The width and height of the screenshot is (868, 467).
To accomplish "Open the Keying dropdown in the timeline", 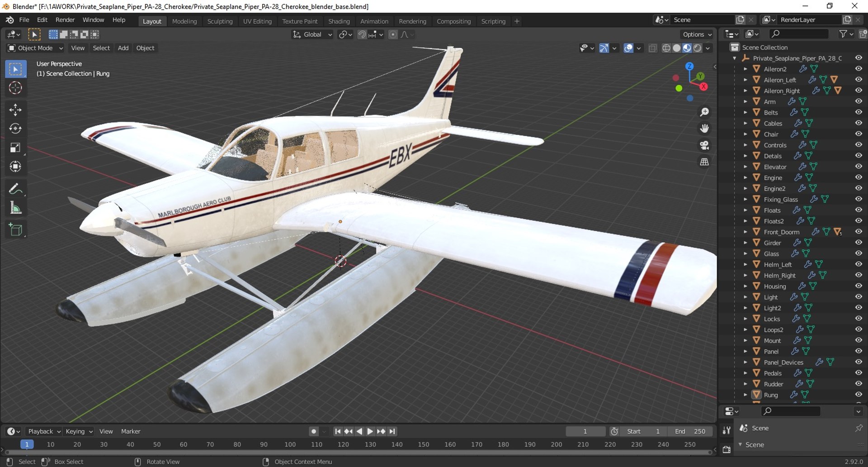I will (x=79, y=431).
